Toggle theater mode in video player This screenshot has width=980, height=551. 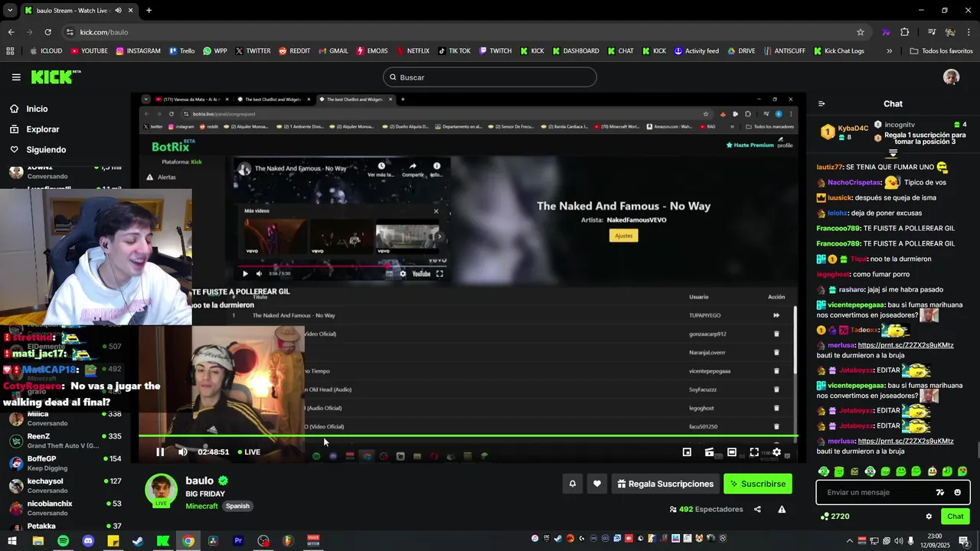(732, 452)
